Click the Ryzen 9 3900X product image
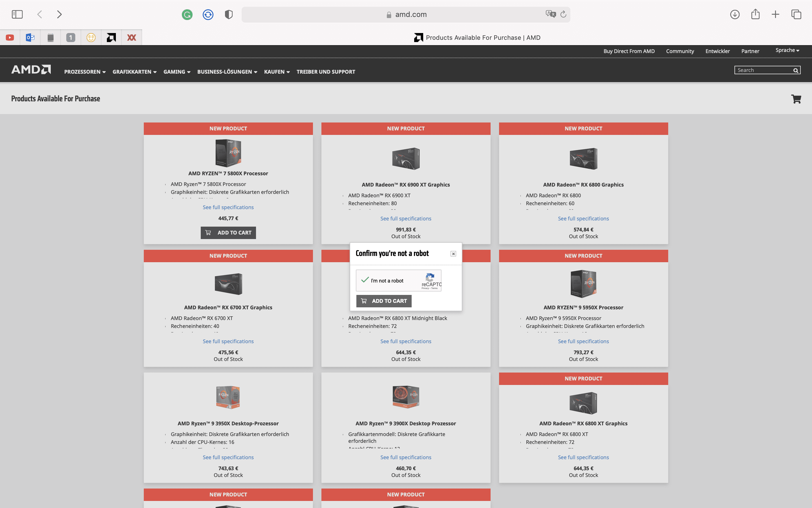This screenshot has width=812, height=508. [x=406, y=397]
